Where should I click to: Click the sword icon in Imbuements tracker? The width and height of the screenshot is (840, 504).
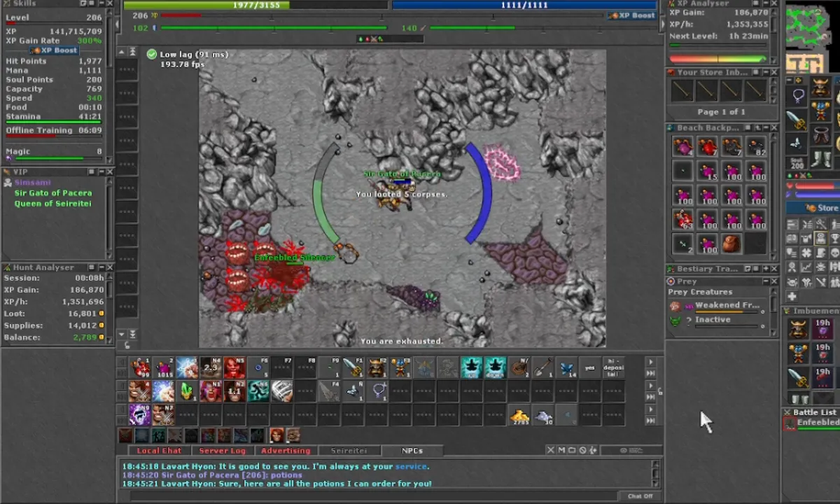click(x=799, y=377)
